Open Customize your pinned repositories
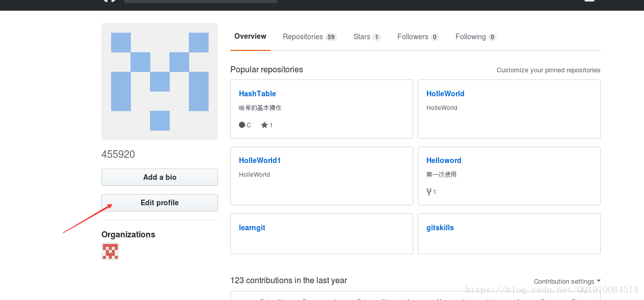Screen dimensions: 644x300 tap(548, 70)
